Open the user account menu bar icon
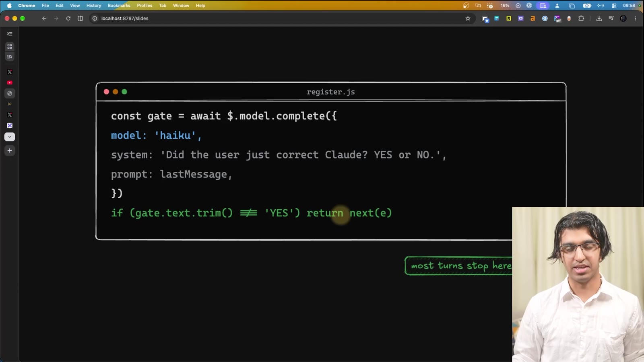 pyautogui.click(x=557, y=6)
